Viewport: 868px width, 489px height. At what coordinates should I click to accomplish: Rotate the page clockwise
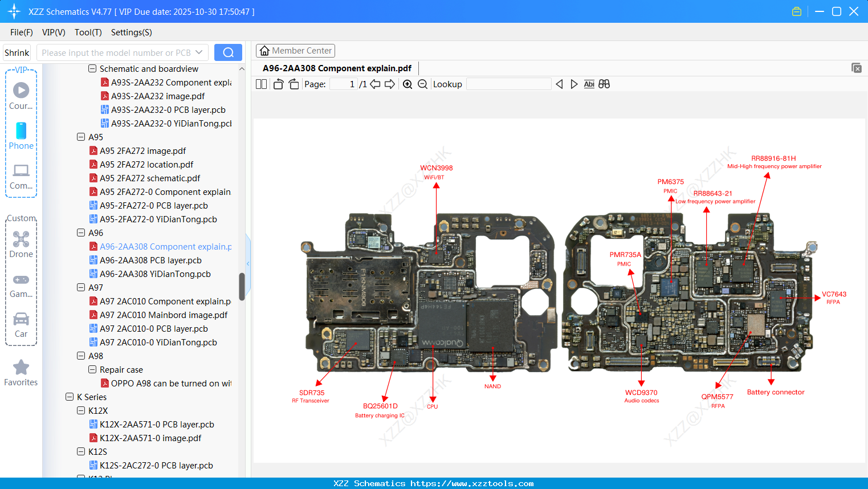(x=294, y=84)
